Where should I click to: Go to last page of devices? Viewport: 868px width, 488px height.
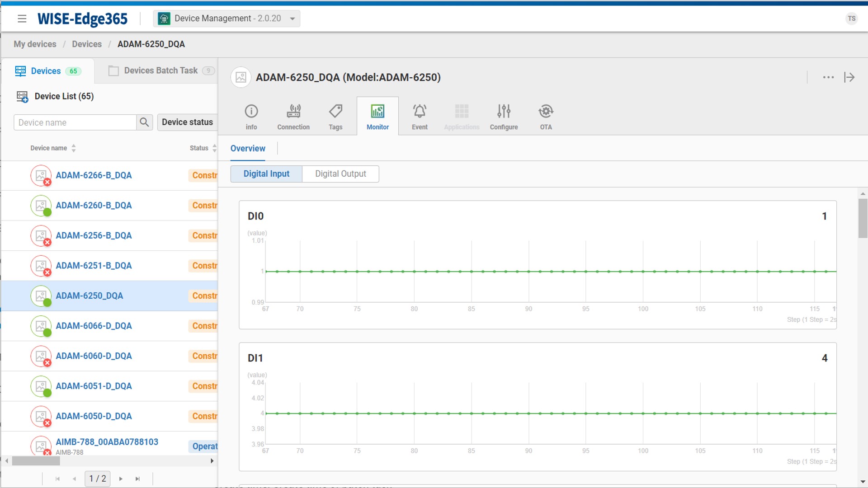coord(137,479)
